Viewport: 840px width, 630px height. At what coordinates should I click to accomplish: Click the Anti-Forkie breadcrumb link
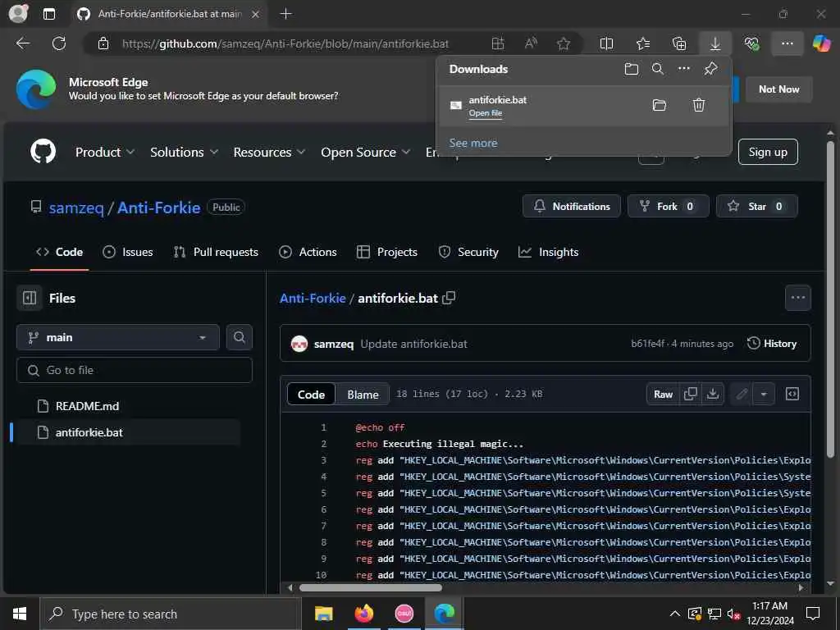coord(313,299)
